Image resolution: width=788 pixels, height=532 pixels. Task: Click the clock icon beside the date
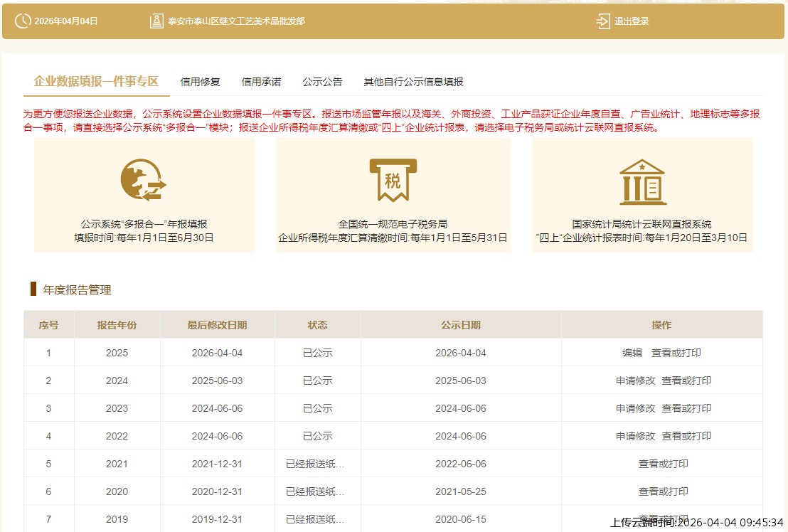pyautogui.click(x=24, y=21)
